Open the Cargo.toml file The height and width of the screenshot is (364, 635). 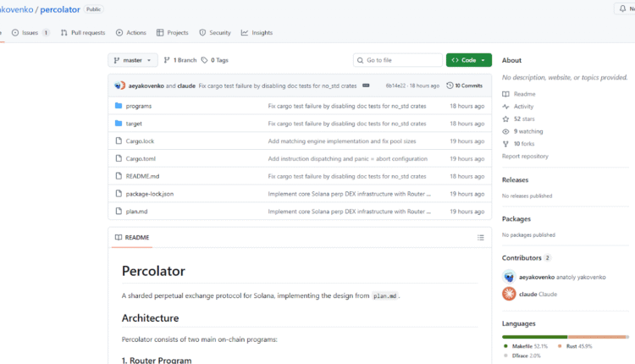141,158
